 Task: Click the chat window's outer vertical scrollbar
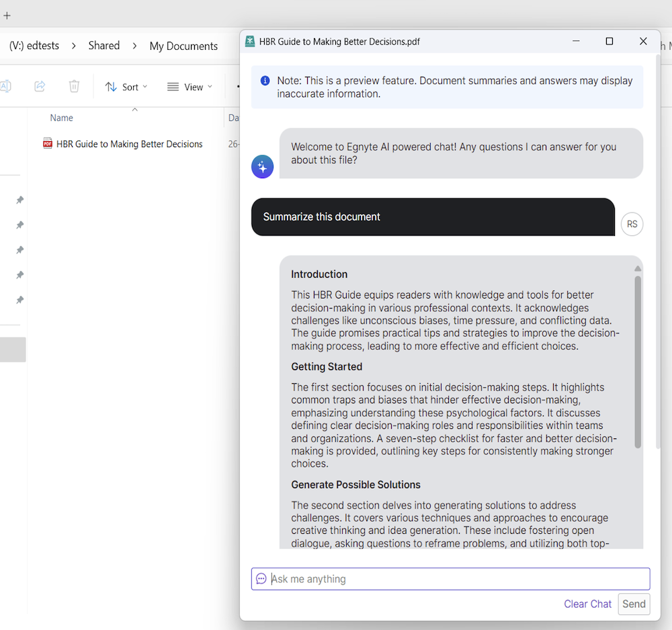point(658,251)
